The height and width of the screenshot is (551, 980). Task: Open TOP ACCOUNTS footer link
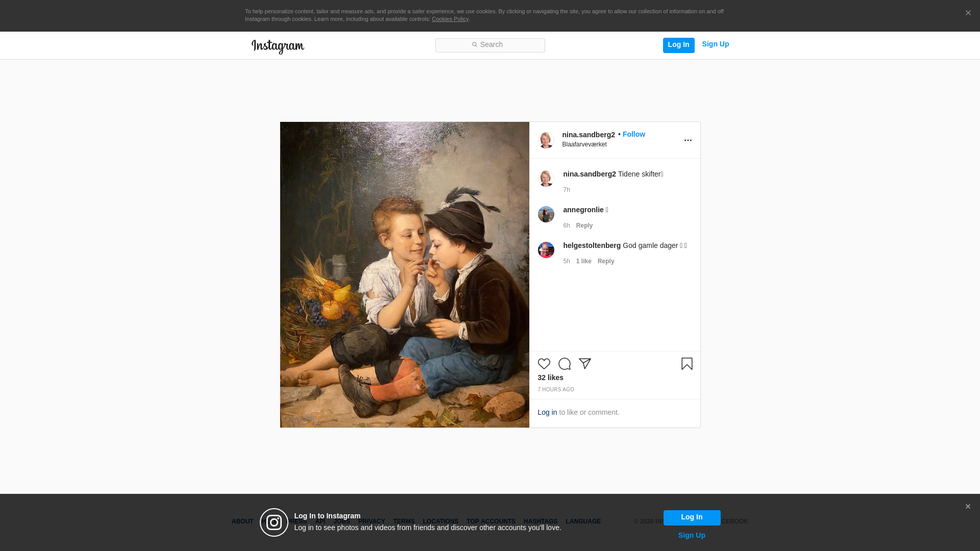coord(491,521)
